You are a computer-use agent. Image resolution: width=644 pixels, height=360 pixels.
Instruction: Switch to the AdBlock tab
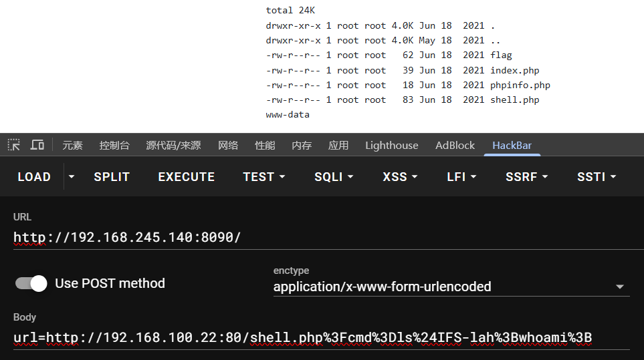coord(455,145)
